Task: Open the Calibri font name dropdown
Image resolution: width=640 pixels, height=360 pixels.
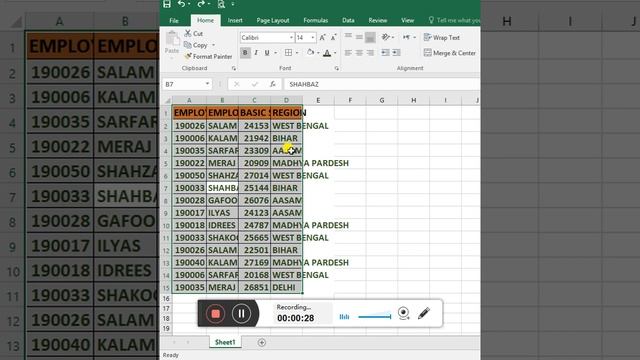Action: tap(291, 38)
